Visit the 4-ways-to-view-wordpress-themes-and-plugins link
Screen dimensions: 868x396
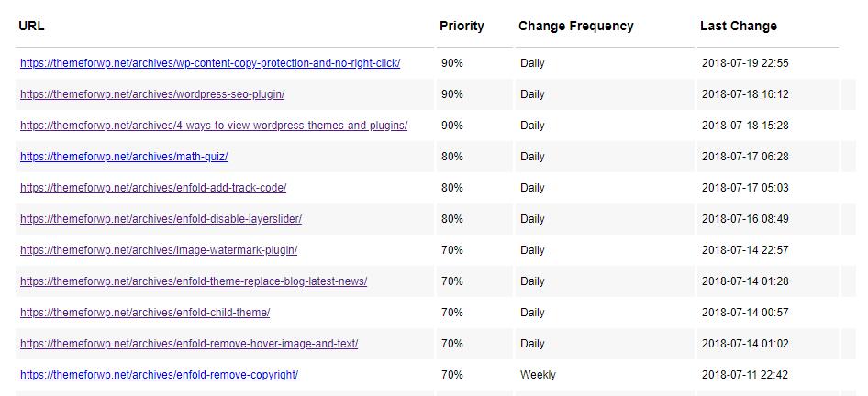click(x=214, y=126)
